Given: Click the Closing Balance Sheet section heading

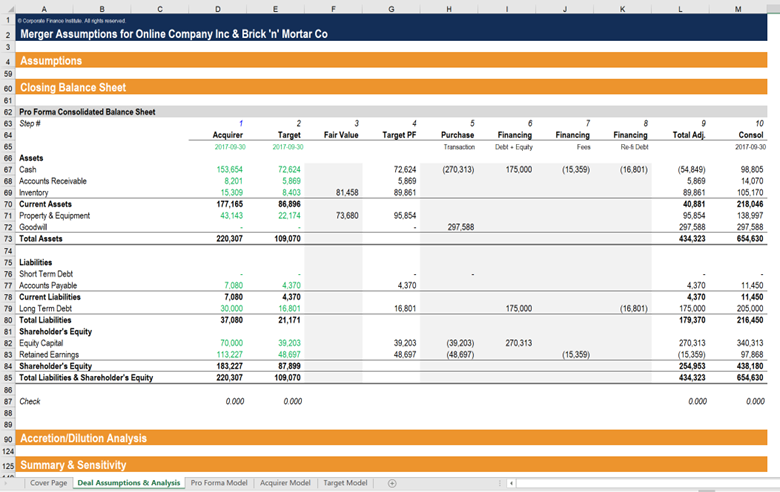Looking at the screenshot, I should click(x=73, y=88).
